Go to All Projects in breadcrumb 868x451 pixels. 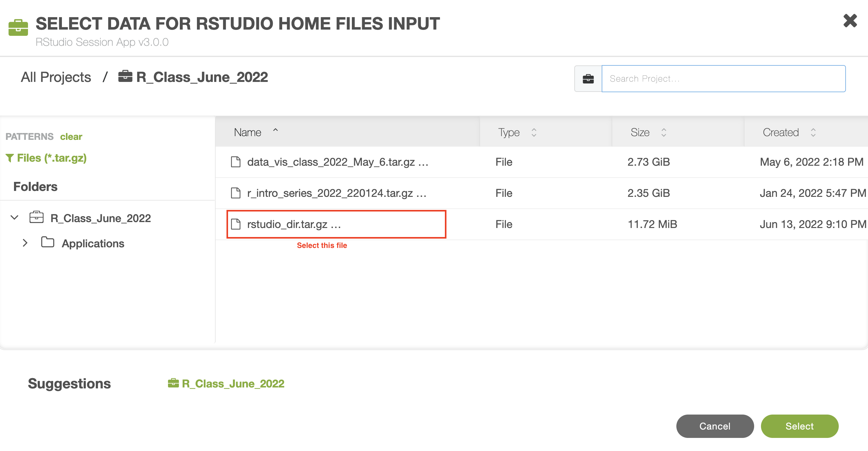pyautogui.click(x=56, y=77)
